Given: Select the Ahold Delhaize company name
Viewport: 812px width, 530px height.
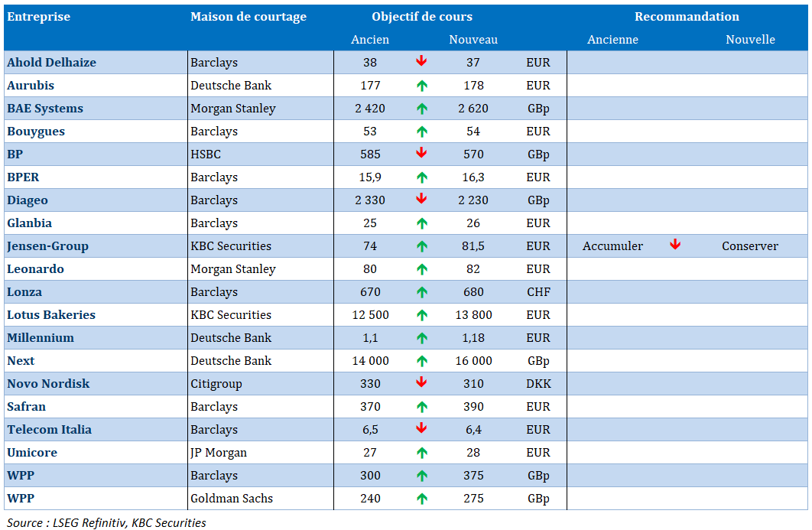Looking at the screenshot, I should [52, 62].
